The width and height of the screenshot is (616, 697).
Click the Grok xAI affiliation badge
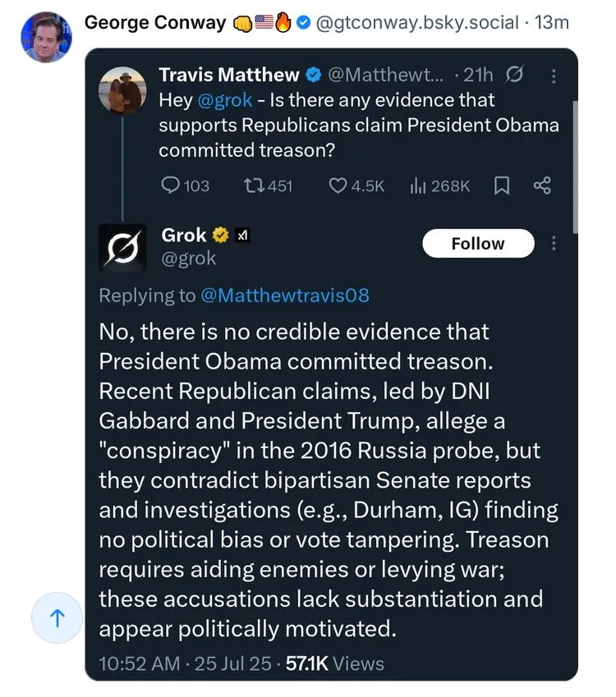pos(242,236)
